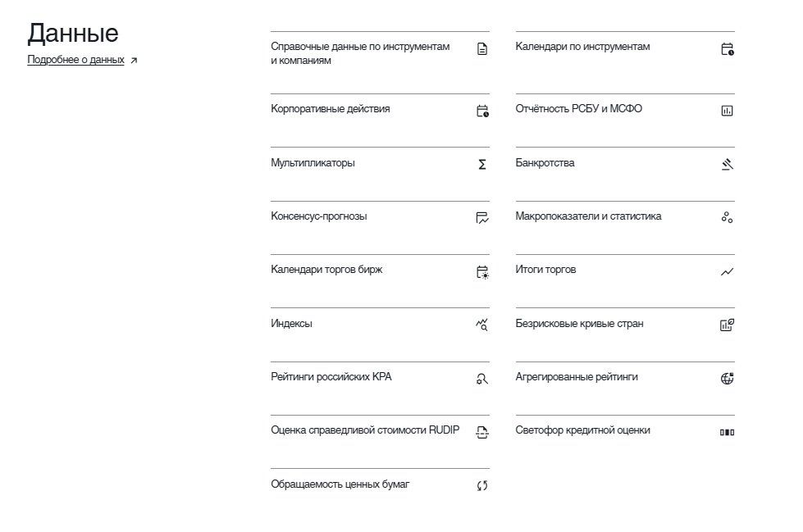Click the bar chart icon for Отчётность РСБУ и МСФО
The image size is (803, 532).
click(x=728, y=111)
